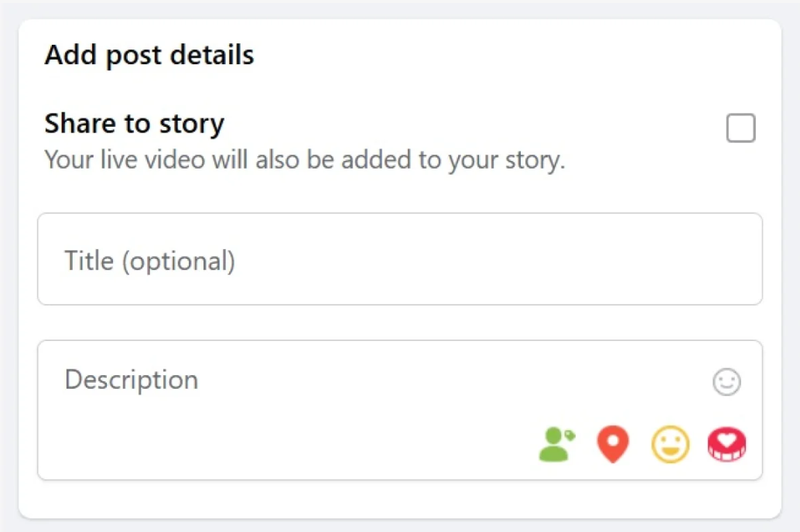Click the green person-tag icon
Image resolution: width=800 pixels, height=532 pixels.
[x=553, y=444]
